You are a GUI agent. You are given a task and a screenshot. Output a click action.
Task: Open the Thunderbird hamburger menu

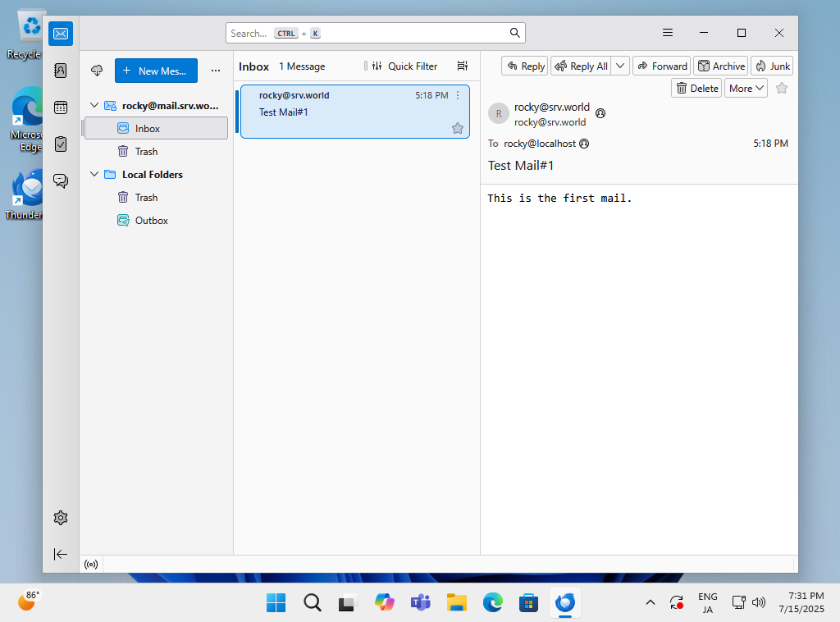click(668, 33)
